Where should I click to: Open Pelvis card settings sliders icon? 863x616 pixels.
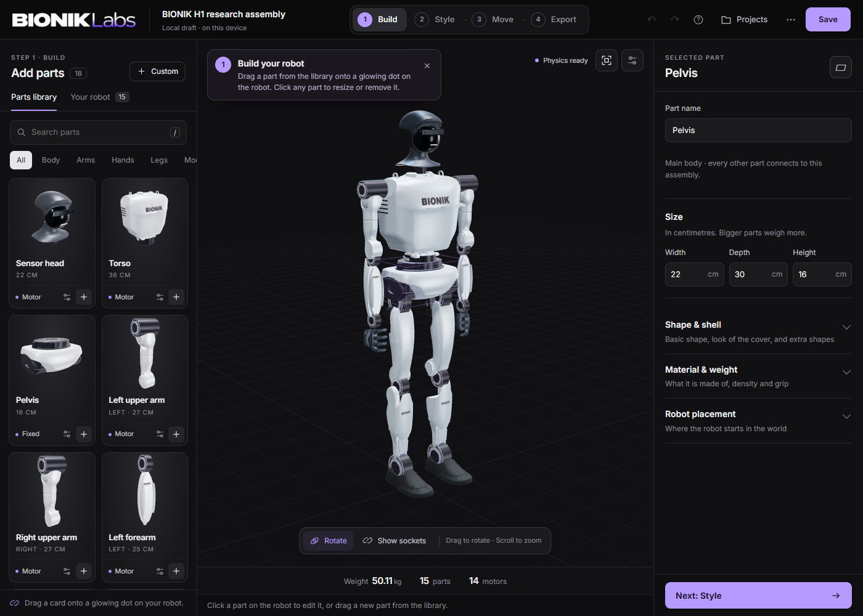[67, 434]
